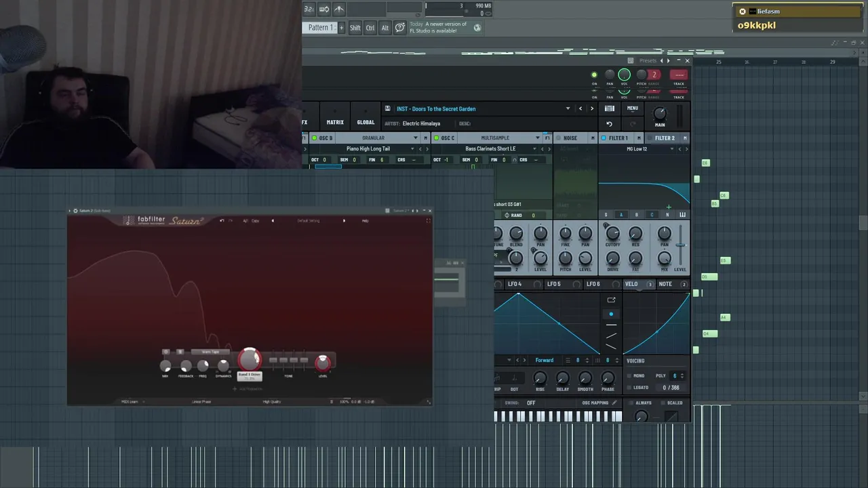Toggle the channel ON green LED
The image size is (868, 488).
pos(595,75)
